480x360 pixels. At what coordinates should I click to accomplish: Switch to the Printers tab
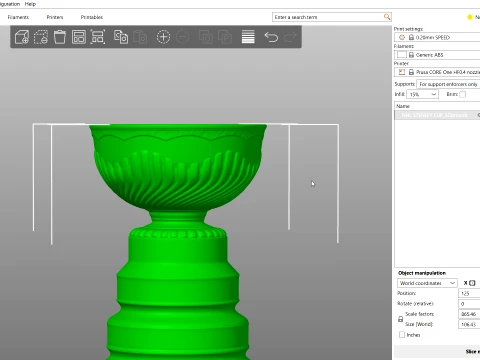point(55,17)
